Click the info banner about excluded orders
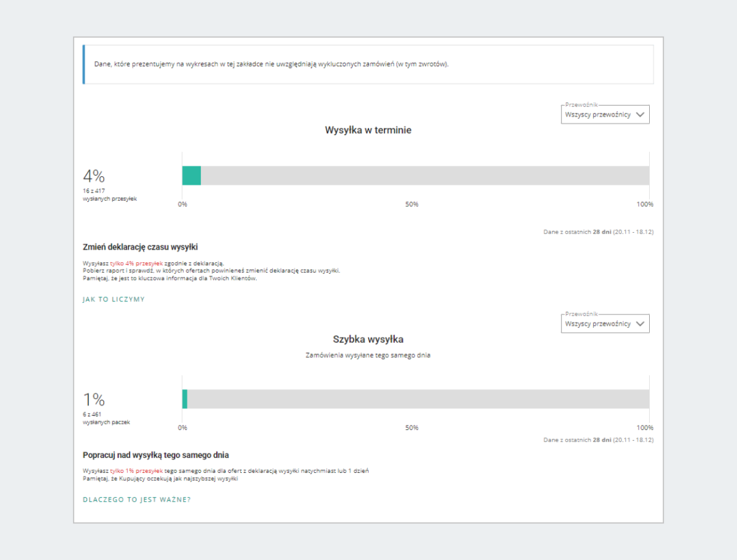The height and width of the screenshot is (560, 737). tap(368, 64)
